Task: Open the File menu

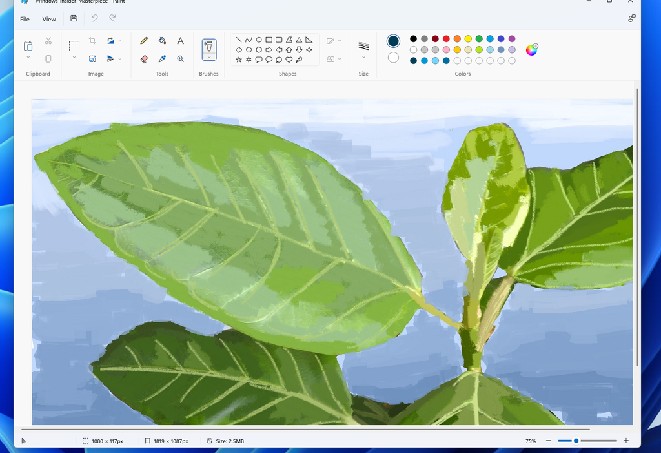Action: coord(25,19)
